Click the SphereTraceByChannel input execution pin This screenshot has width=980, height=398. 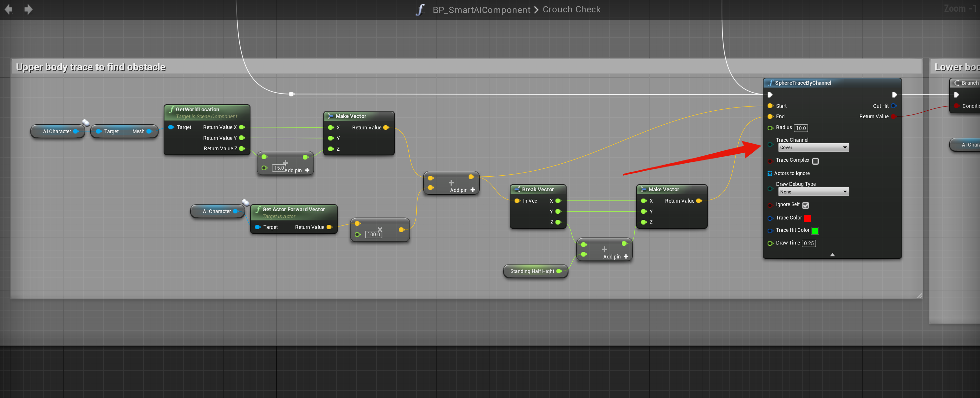(x=770, y=95)
